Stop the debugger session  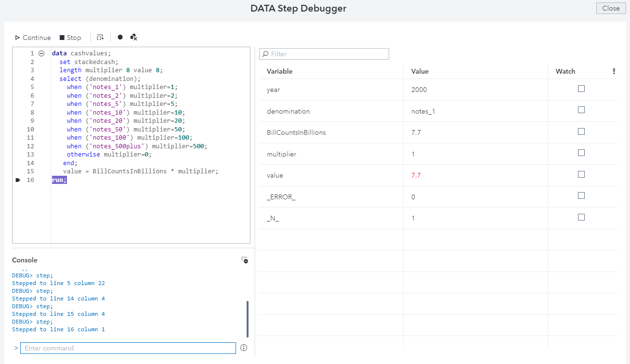point(70,37)
